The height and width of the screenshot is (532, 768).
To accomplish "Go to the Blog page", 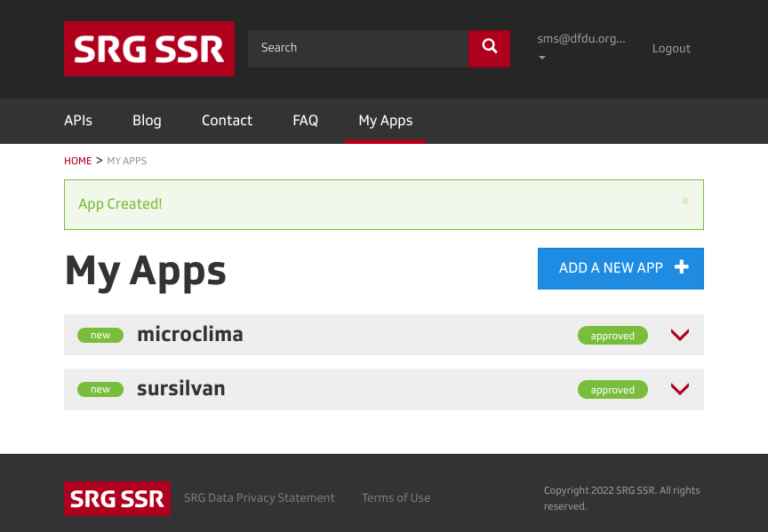I will 147,120.
